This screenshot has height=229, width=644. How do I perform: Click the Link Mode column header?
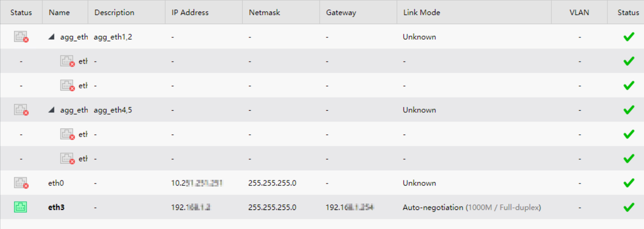point(421,13)
